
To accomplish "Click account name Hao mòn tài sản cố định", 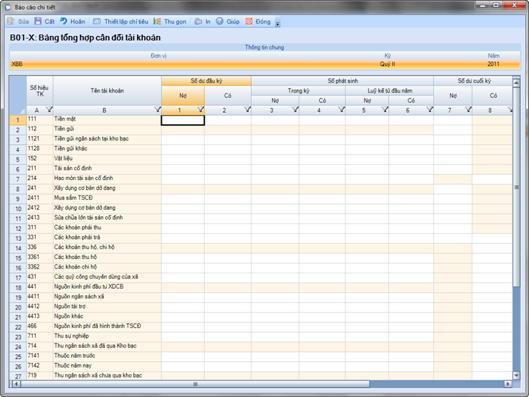I will pyautogui.click(x=83, y=178).
